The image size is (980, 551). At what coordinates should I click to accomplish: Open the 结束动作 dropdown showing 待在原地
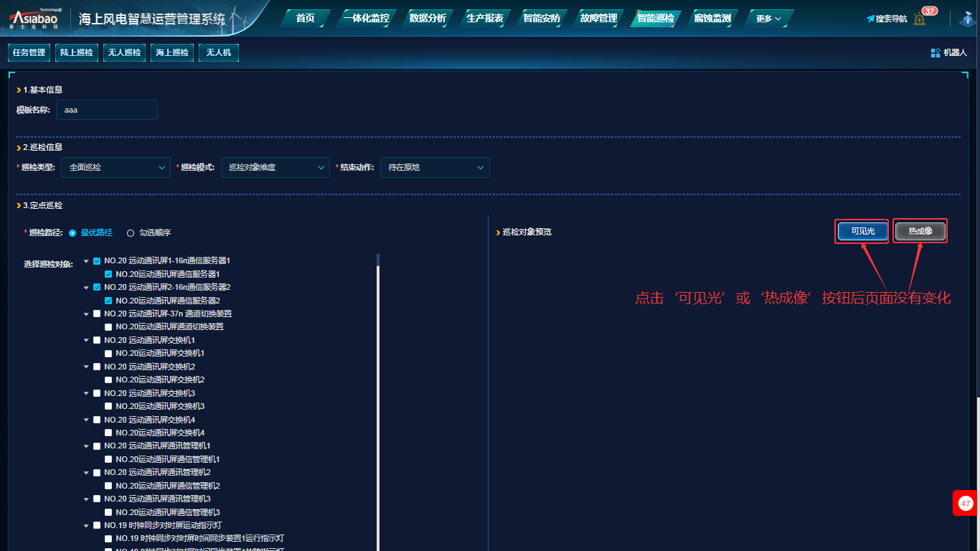(x=435, y=167)
